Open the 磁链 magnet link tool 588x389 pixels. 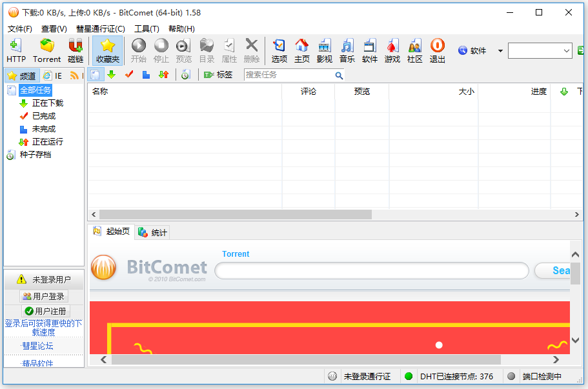point(76,50)
